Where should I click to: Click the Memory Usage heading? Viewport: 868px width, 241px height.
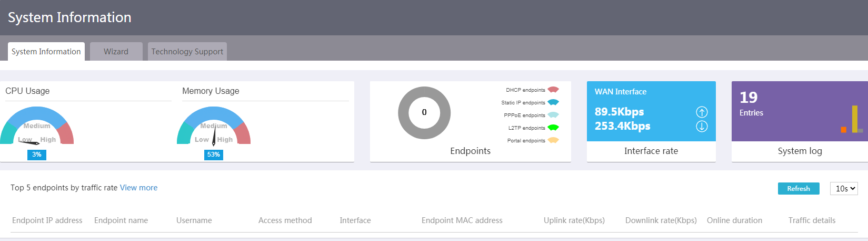pyautogui.click(x=211, y=91)
